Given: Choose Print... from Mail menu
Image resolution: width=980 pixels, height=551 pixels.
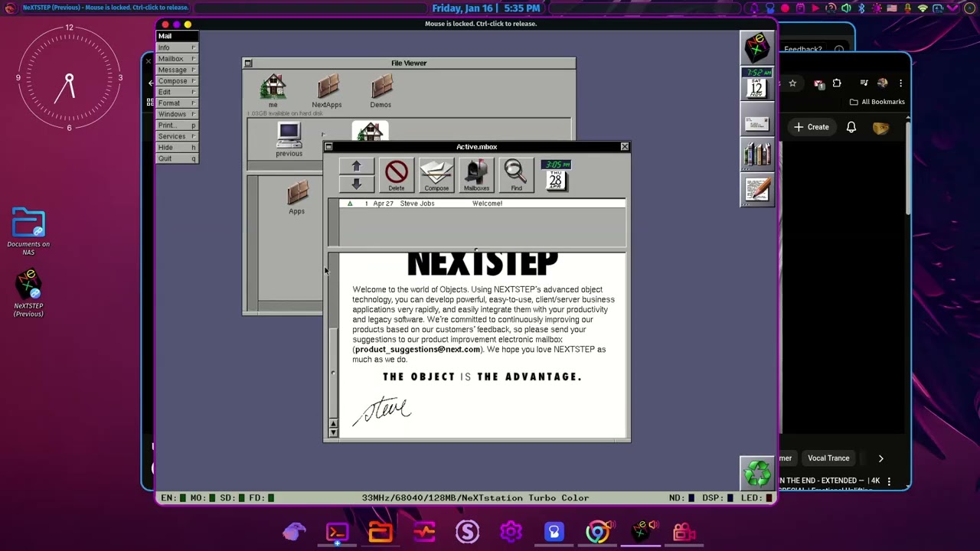Looking at the screenshot, I should [x=177, y=125].
